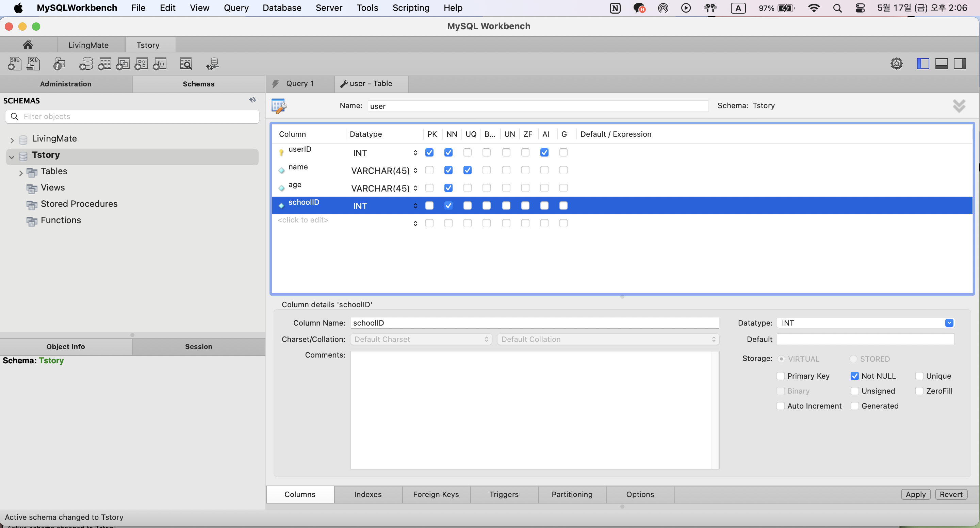Enable Unsigned checkbox

(854, 391)
